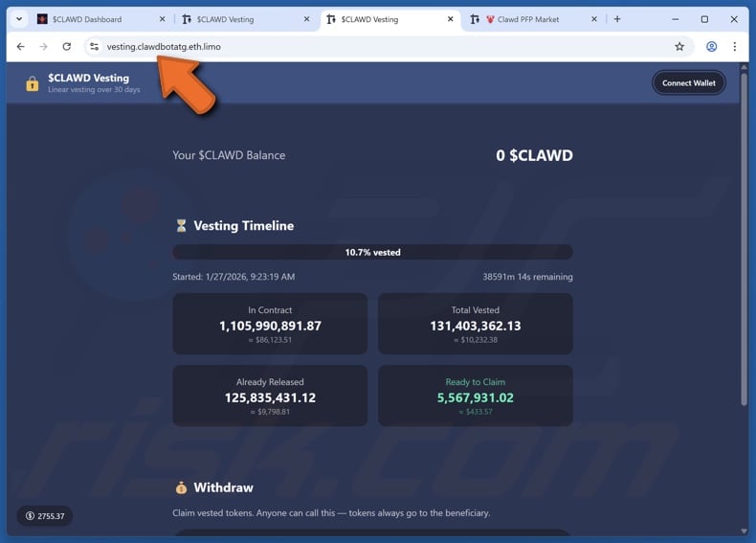This screenshot has height=543, width=756.
Task: Close the Clawd PFP Market tab
Action: coord(594,19)
